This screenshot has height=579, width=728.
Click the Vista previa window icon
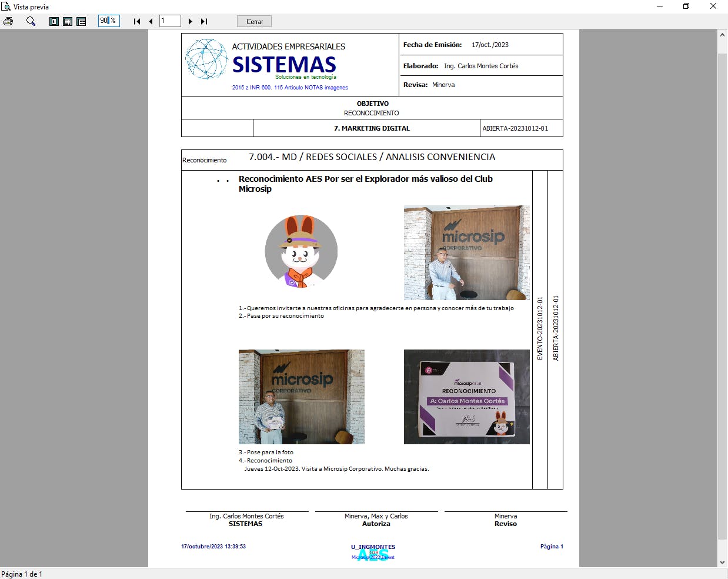[6, 6]
